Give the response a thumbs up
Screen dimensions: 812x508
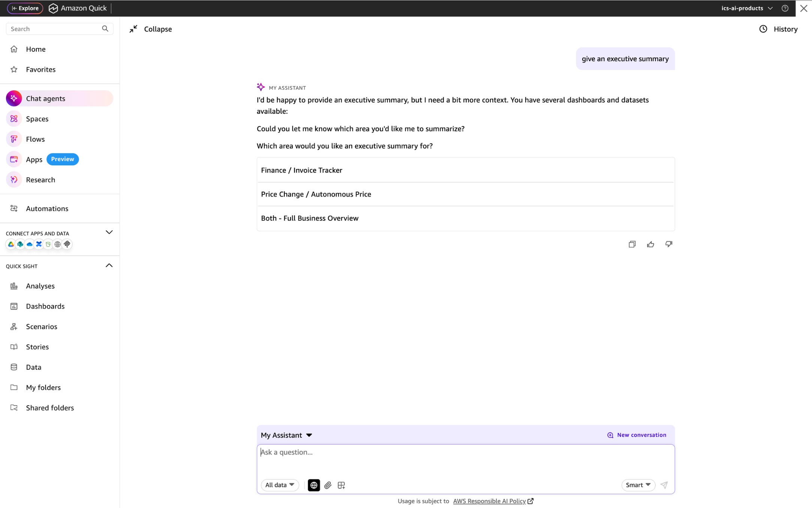tap(650, 244)
